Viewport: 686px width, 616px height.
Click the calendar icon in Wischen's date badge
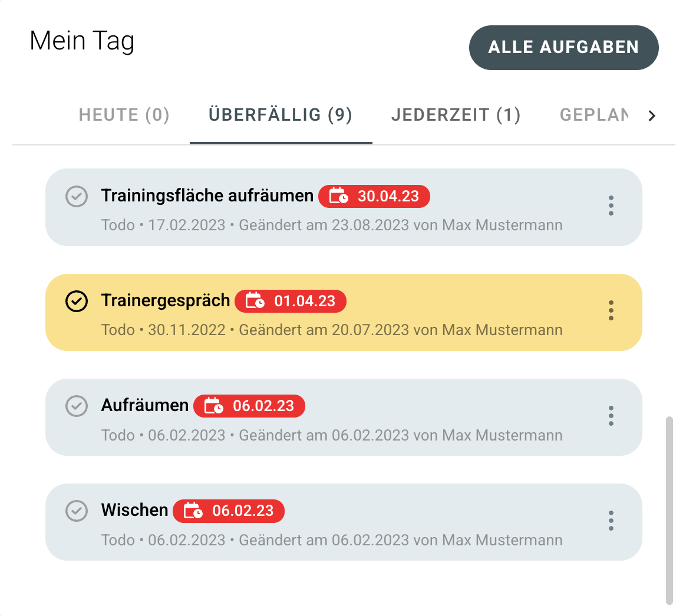(193, 511)
